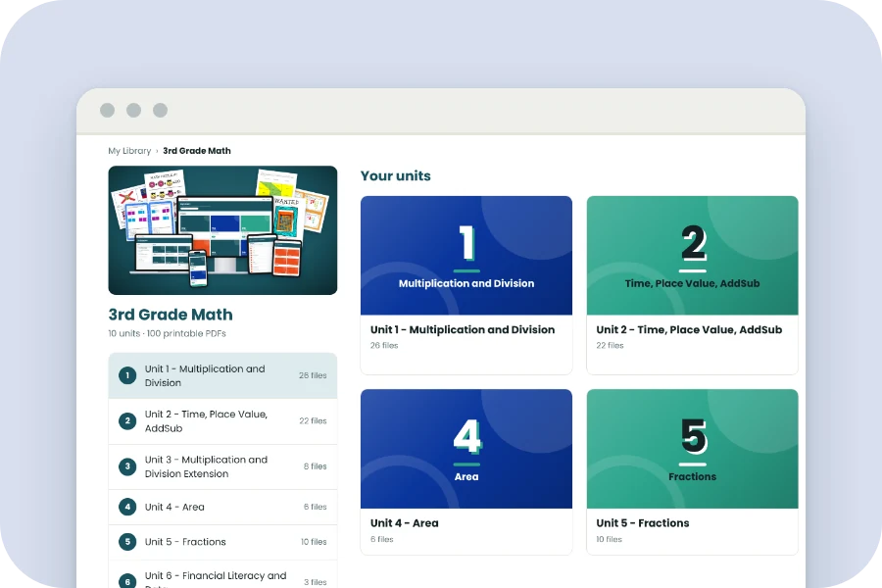Image resolution: width=882 pixels, height=588 pixels.
Task: Select Unit 5 - Fractions in sidebar list
Action: click(222, 542)
